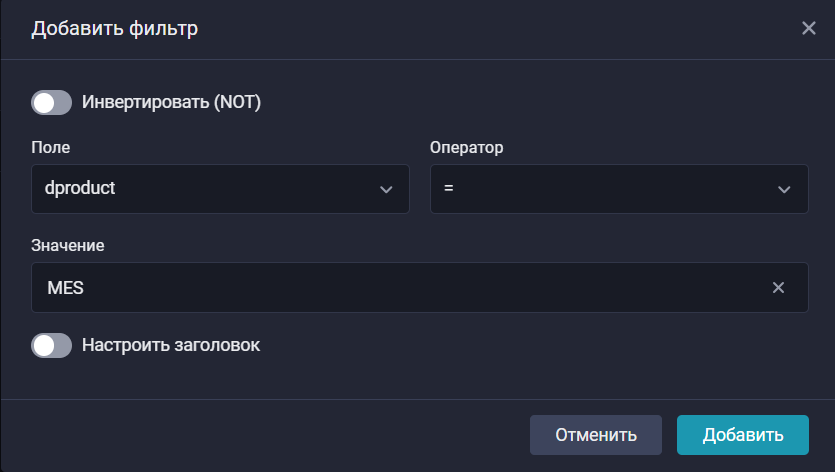Click the dproduct text in Поле
835x472 pixels.
[x=82, y=189]
